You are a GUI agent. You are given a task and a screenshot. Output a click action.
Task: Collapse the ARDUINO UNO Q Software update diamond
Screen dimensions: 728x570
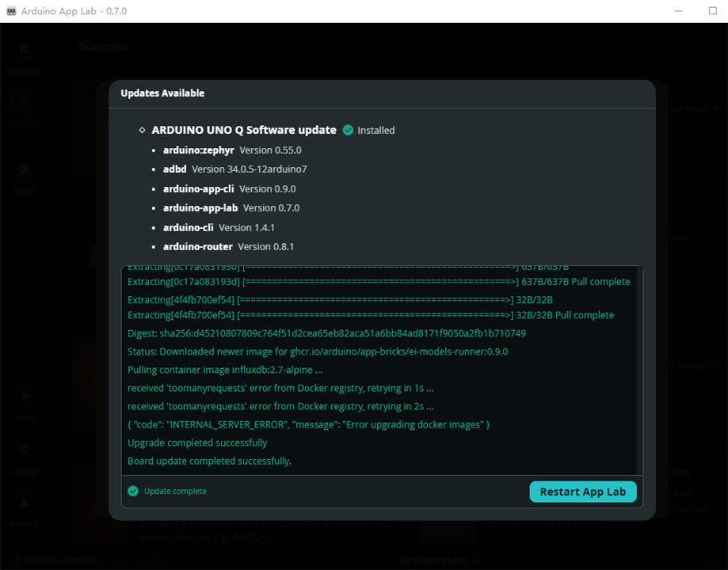click(x=142, y=130)
